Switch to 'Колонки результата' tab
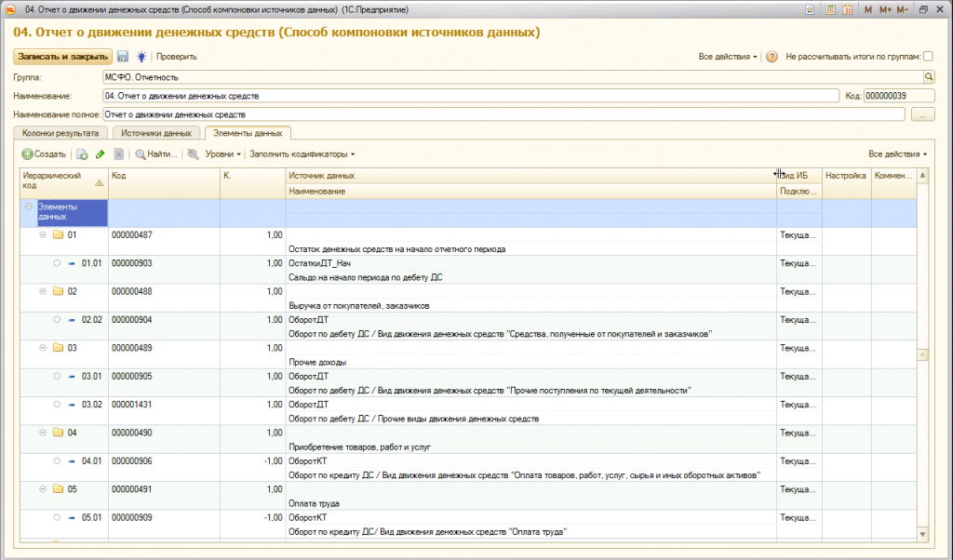This screenshot has height=560, width=953. pos(59,133)
